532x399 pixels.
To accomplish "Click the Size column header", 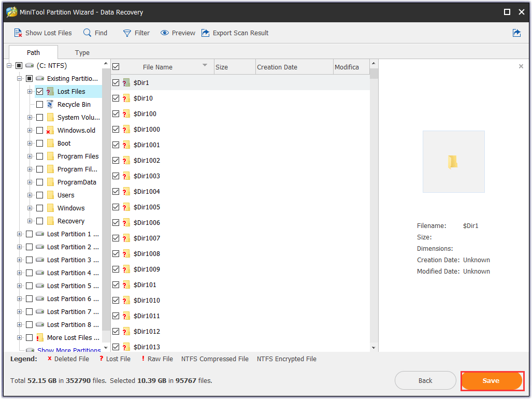I will [x=235, y=67].
